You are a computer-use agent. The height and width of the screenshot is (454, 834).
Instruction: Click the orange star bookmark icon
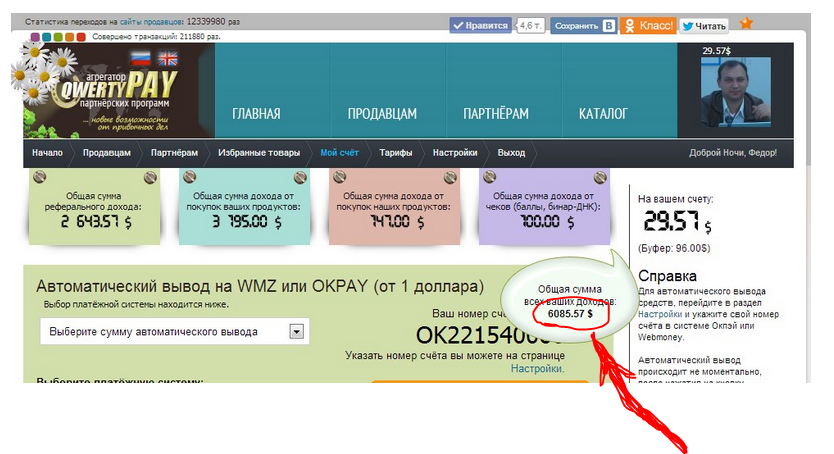[x=746, y=23]
